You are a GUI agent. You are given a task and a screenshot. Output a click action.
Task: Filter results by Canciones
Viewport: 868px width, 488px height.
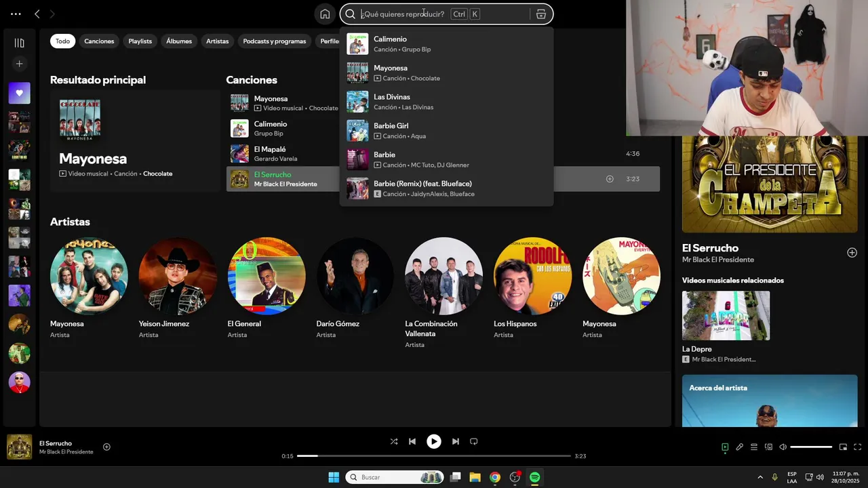point(99,41)
